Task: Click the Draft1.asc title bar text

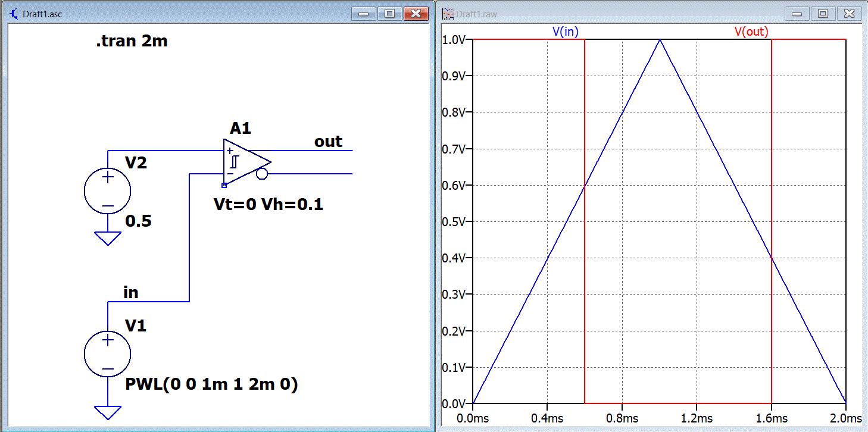Action: point(42,14)
